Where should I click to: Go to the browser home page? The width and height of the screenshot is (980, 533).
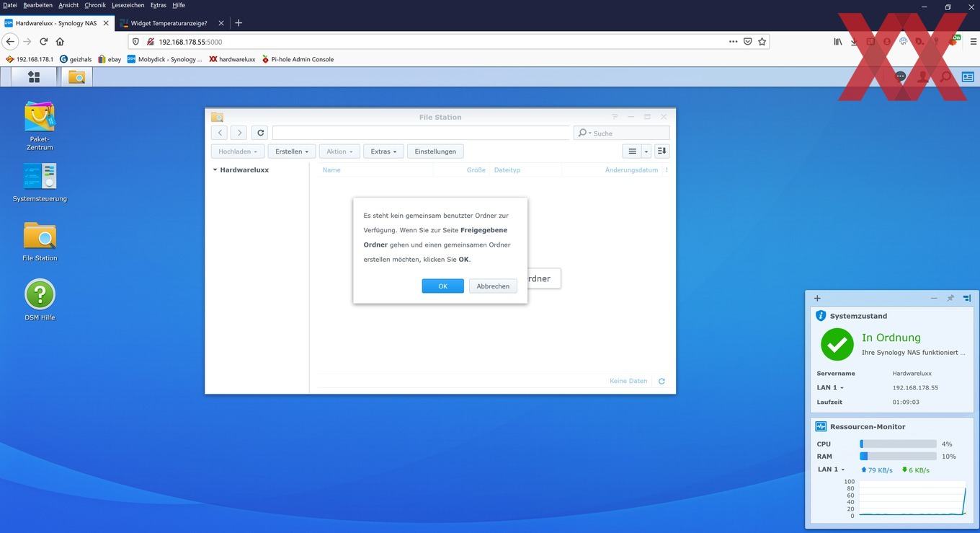coord(61,42)
